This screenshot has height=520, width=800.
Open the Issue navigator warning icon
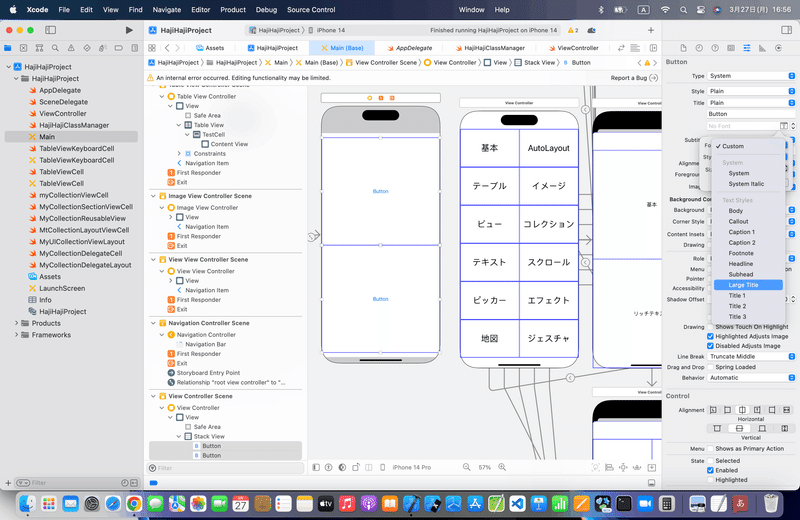[71, 48]
